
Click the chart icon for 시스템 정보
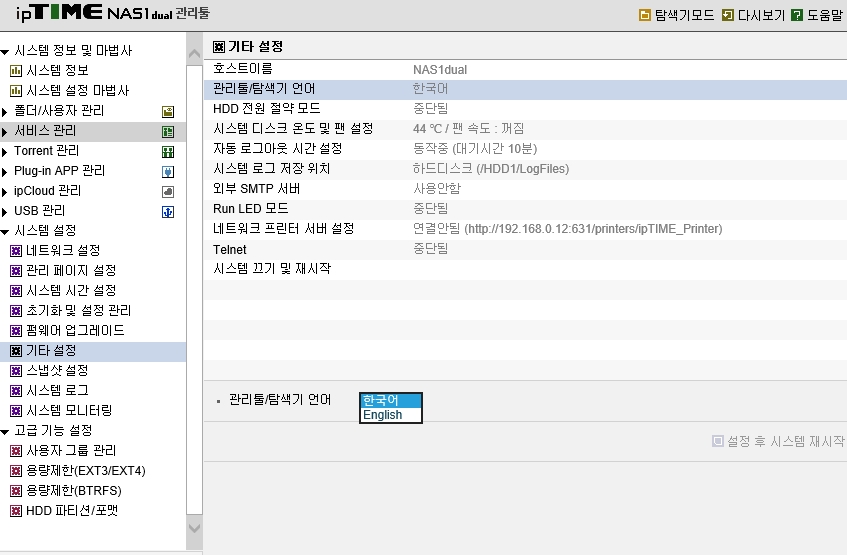pos(16,71)
